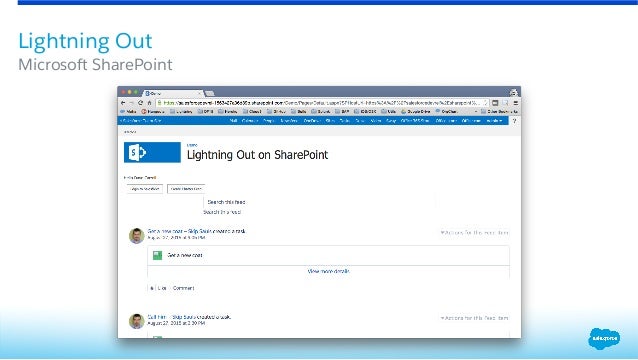The height and width of the screenshot is (360, 638).
Task: Click the browser home icon
Action: pyautogui.click(x=149, y=103)
